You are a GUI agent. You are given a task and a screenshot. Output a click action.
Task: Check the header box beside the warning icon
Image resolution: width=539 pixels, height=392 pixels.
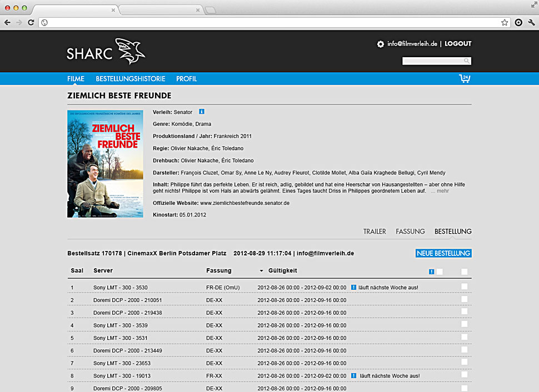click(440, 272)
